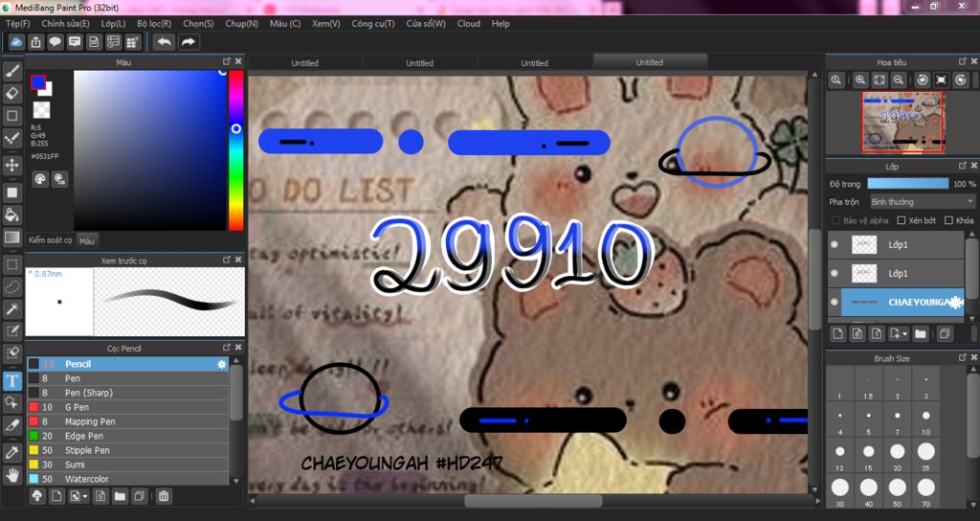Image resolution: width=980 pixels, height=521 pixels.
Task: Open the Chỉnh sửa(E) menu
Action: pos(66,24)
